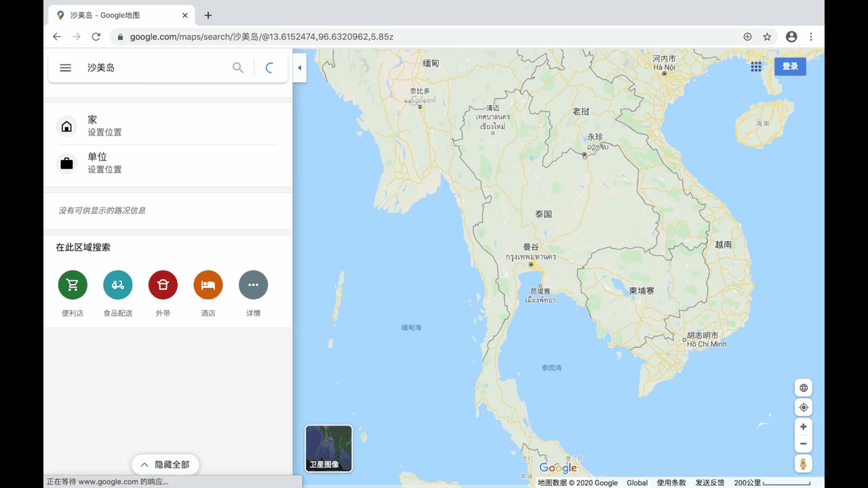Find hotels (酒店) in this area
Screen dimensions: 868x488
pyautogui.click(x=208, y=285)
